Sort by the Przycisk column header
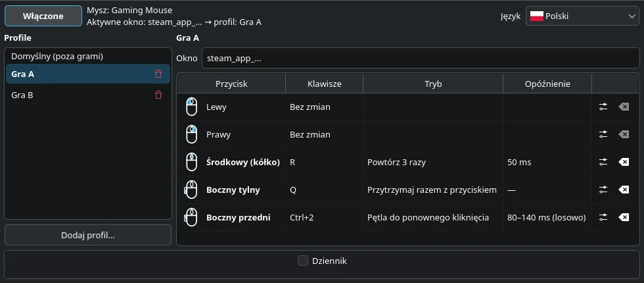This screenshot has height=283, width=644. tap(231, 84)
